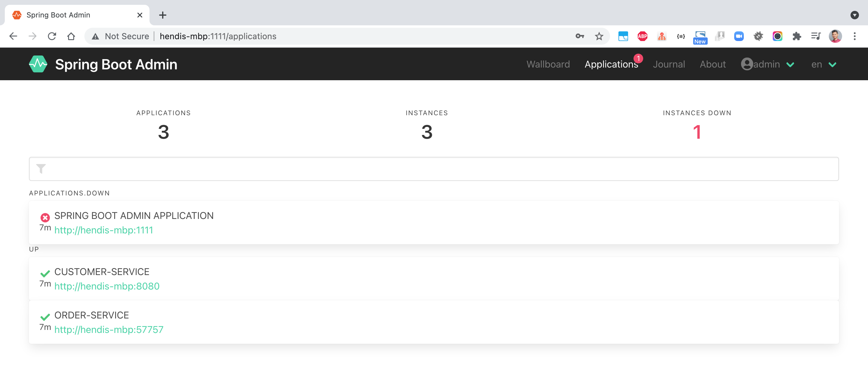Image resolution: width=868 pixels, height=383 pixels.
Task: Click the Zoom extension icon in toolbar
Action: pos(739,36)
